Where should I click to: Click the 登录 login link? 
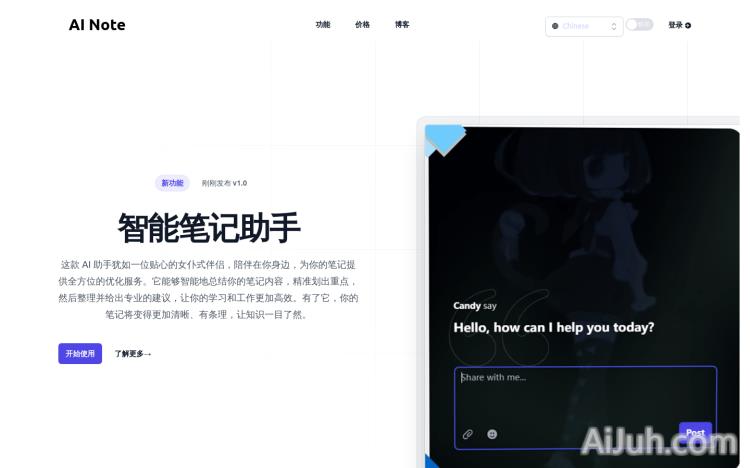tap(679, 25)
